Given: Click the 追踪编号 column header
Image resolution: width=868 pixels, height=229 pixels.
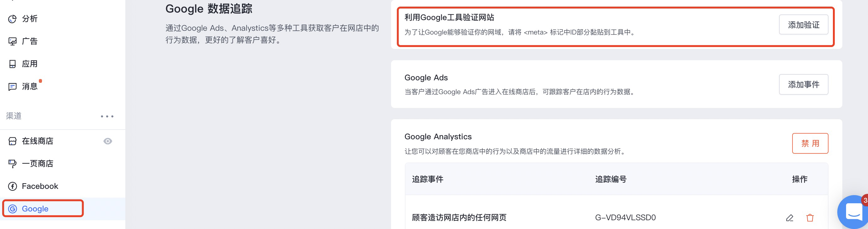Looking at the screenshot, I should tap(610, 179).
